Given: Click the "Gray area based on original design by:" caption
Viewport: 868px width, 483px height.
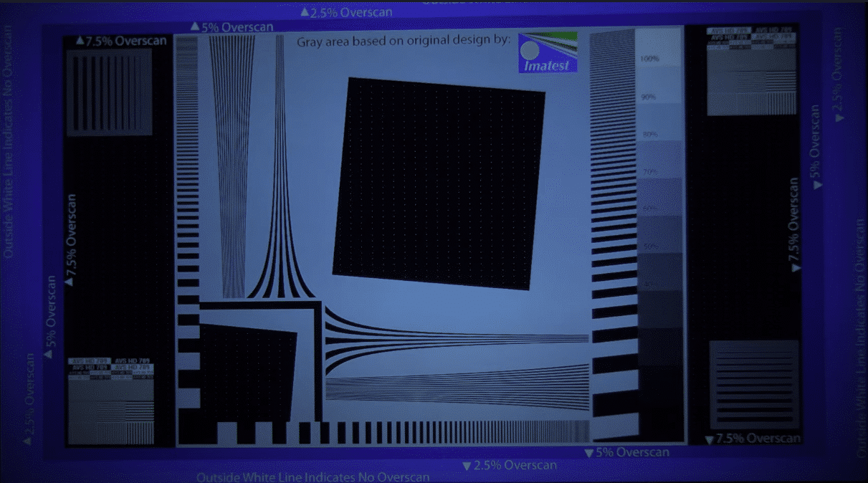Looking at the screenshot, I should pyautogui.click(x=404, y=40).
